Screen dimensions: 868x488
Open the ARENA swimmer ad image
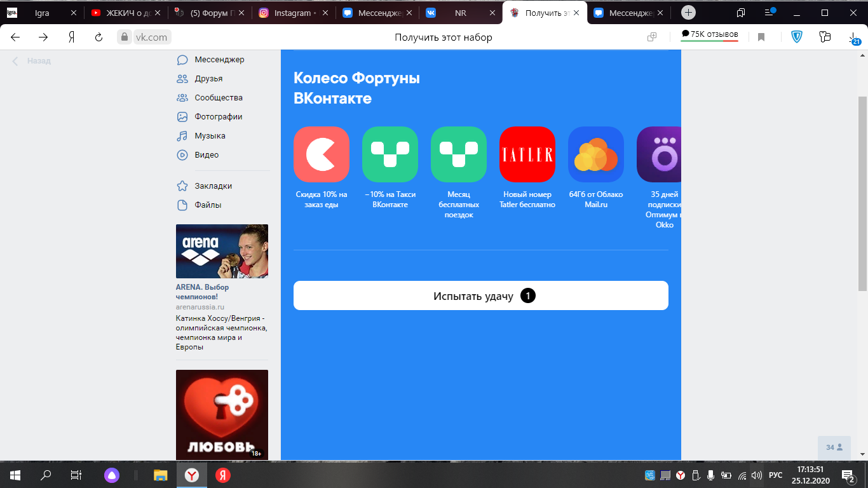pos(222,251)
